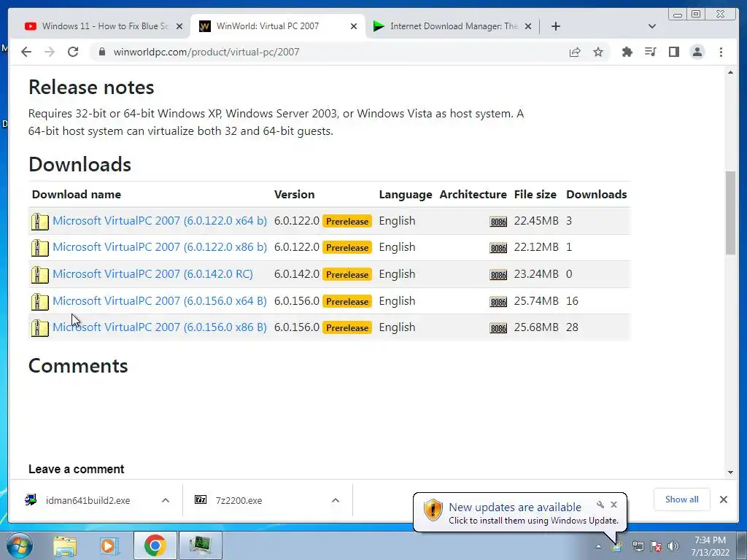The height and width of the screenshot is (560, 747).
Task: Click the 8086 architecture icon in 25.74MB row
Action: pos(498,301)
